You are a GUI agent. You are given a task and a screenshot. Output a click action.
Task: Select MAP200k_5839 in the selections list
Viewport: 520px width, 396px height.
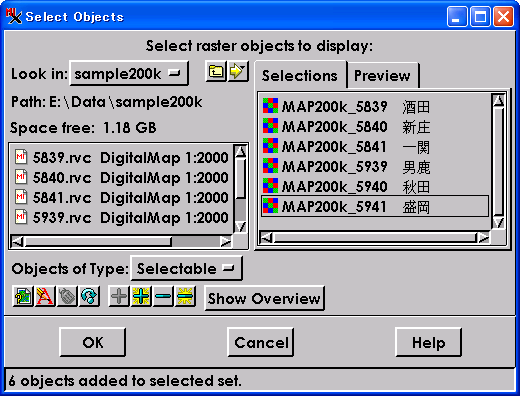[x=375, y=107]
